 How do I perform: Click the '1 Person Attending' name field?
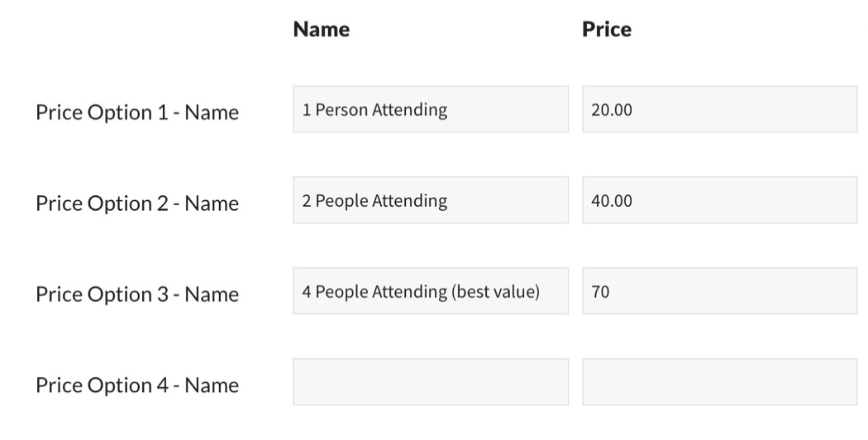(x=430, y=109)
